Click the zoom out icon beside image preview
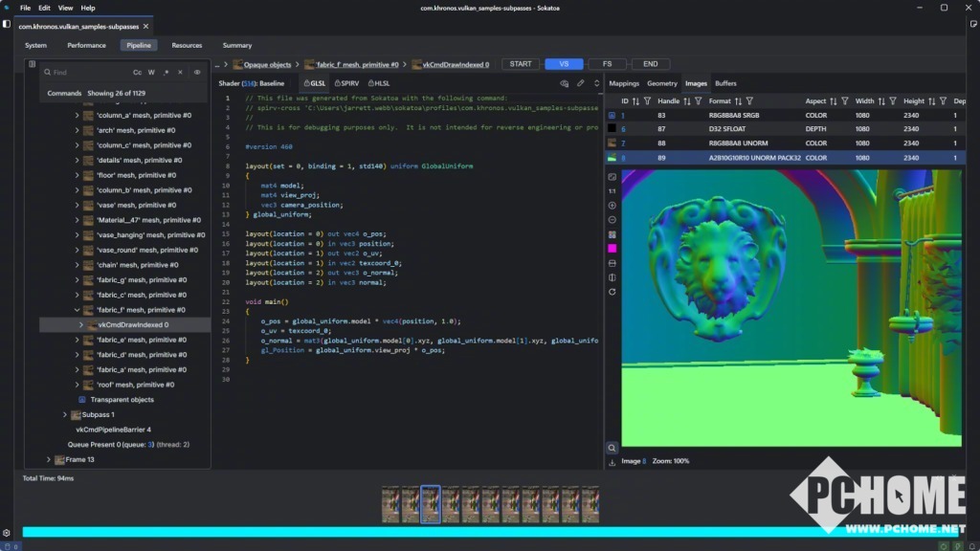Screen dimensions: 980x551 coord(612,220)
